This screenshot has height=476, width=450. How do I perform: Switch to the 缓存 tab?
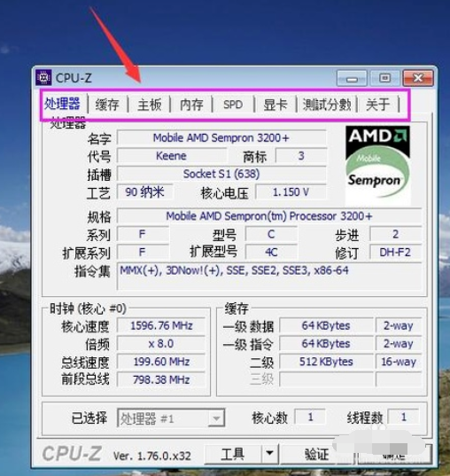pyautogui.click(x=107, y=105)
